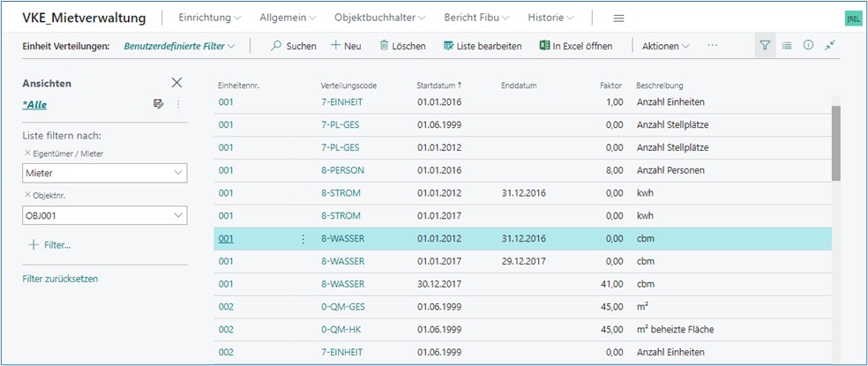This screenshot has height=366, width=868.
Task: Open the 7-PL-GES code dated 01.06.1999
Action: (x=340, y=124)
